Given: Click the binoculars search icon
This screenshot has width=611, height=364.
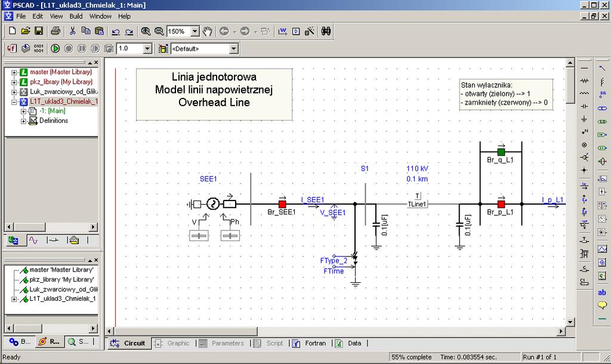Looking at the screenshot, I should [x=326, y=31].
